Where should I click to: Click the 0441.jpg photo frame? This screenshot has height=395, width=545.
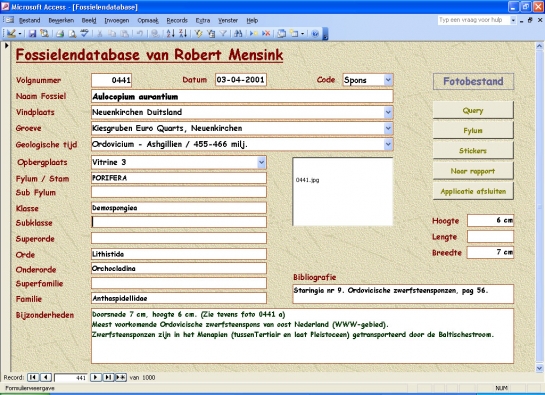pos(343,192)
